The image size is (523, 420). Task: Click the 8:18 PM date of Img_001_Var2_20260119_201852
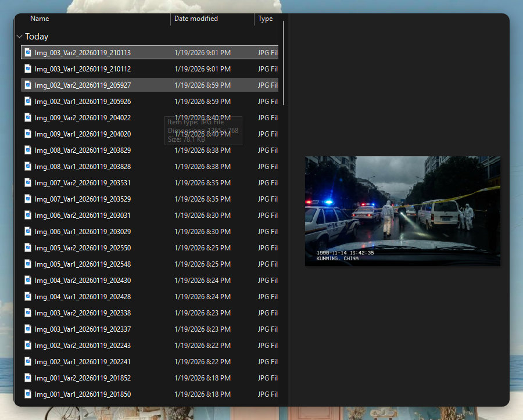tap(202, 378)
